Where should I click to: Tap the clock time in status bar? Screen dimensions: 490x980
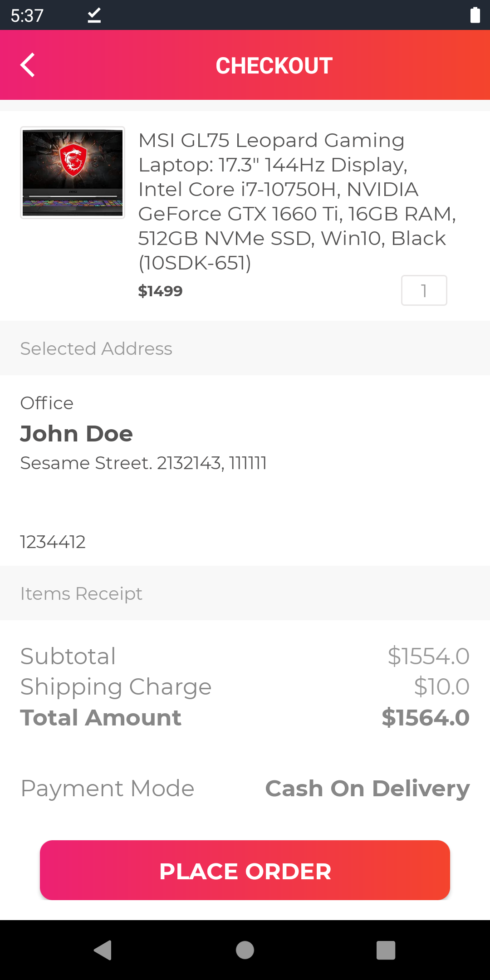(x=27, y=16)
